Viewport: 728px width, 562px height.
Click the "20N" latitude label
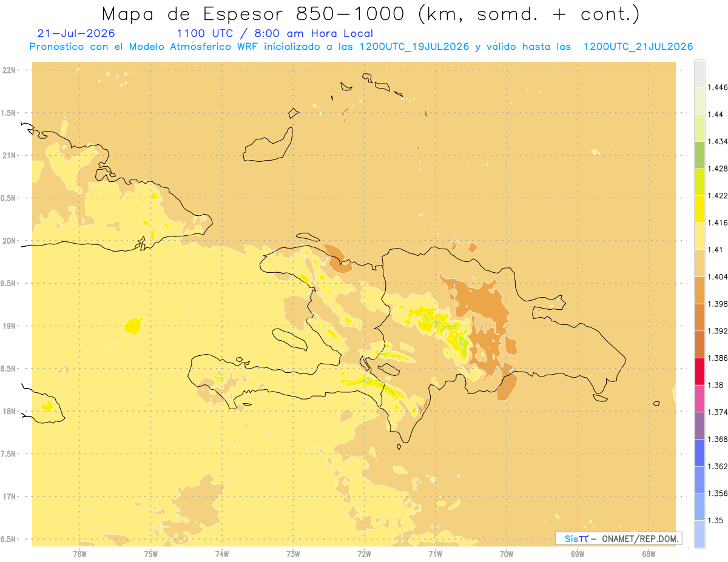(x=10, y=241)
